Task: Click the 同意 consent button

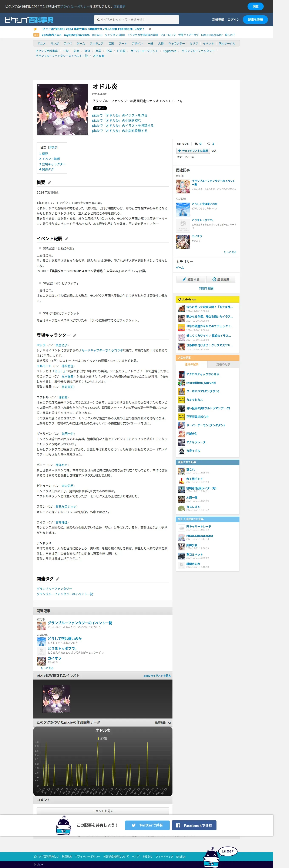Action: (255, 6)
